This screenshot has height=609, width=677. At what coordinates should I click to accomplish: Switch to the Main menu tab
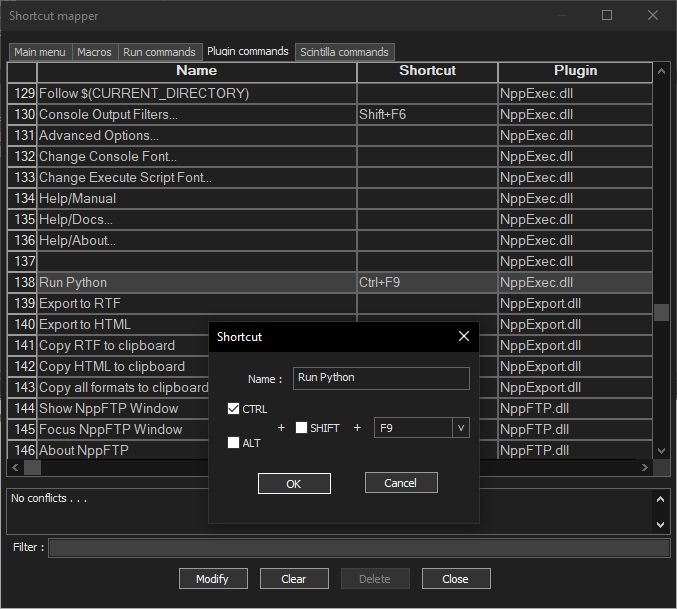pyautogui.click(x=41, y=52)
